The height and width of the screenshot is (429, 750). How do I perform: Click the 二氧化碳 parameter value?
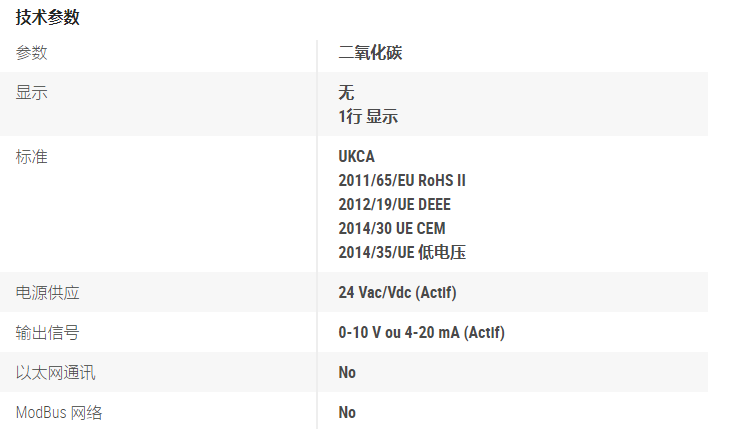pyautogui.click(x=370, y=53)
